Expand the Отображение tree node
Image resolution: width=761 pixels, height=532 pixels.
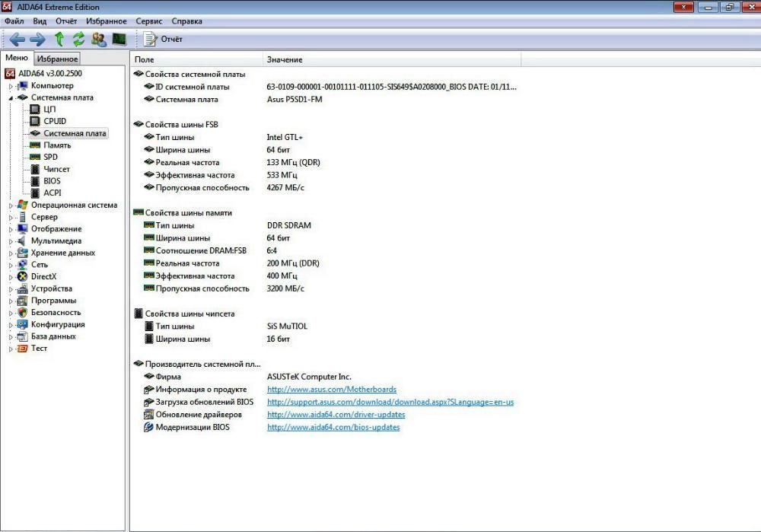[11, 229]
